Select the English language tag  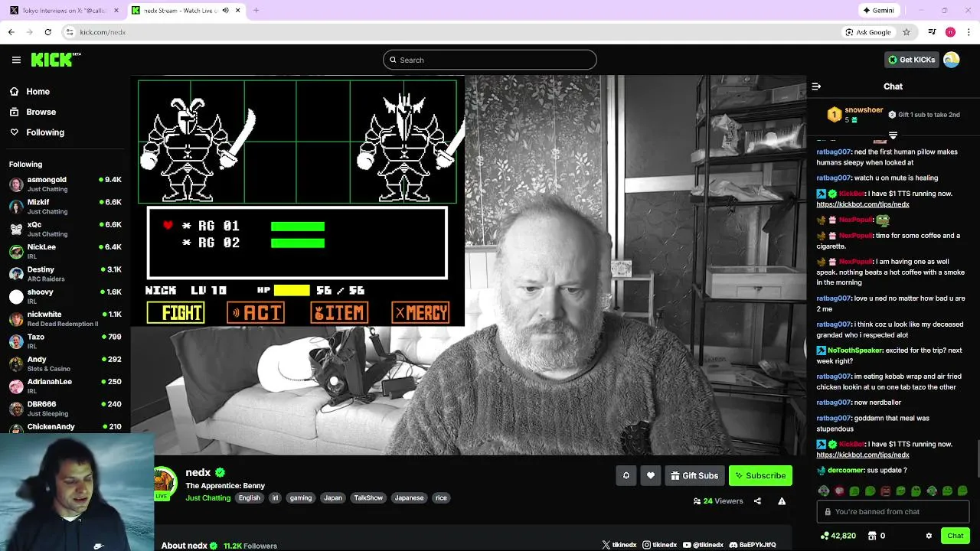[249, 497]
